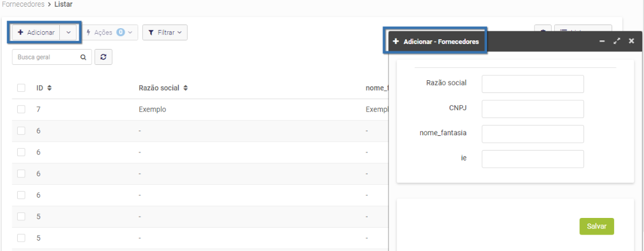Click the Adicionar button
The height and width of the screenshot is (251, 644).
click(x=36, y=32)
